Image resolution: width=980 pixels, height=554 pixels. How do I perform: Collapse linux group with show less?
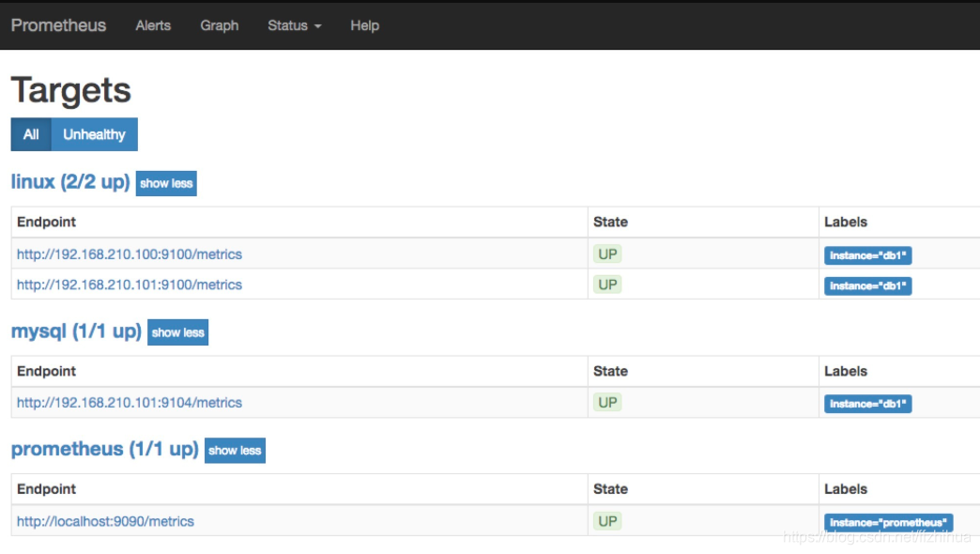coord(166,183)
